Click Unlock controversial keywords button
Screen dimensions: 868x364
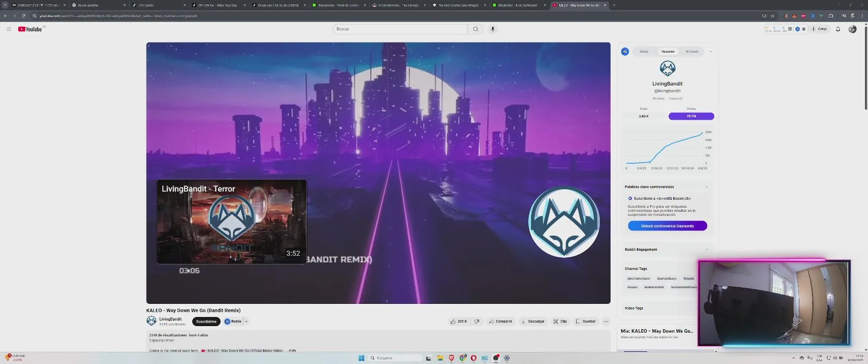(667, 226)
